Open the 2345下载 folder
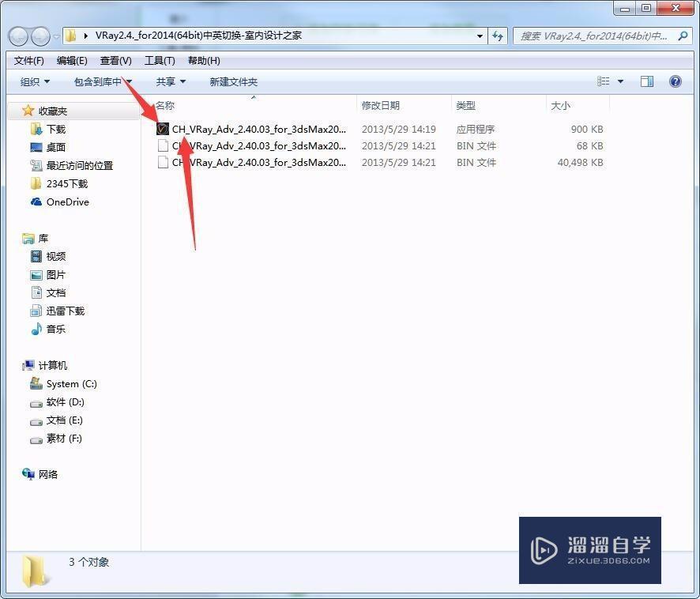This screenshot has height=599, width=700. coord(67,183)
